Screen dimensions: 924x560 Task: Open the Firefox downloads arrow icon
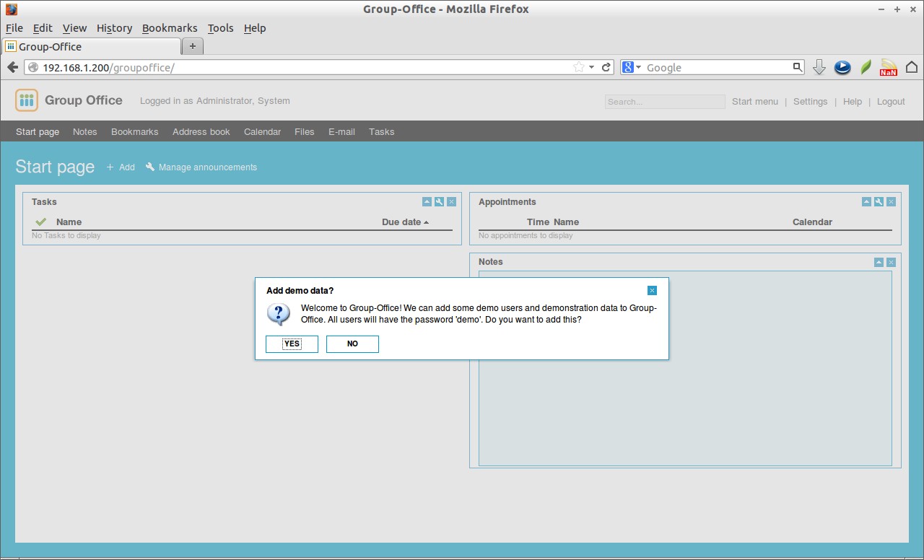point(819,67)
